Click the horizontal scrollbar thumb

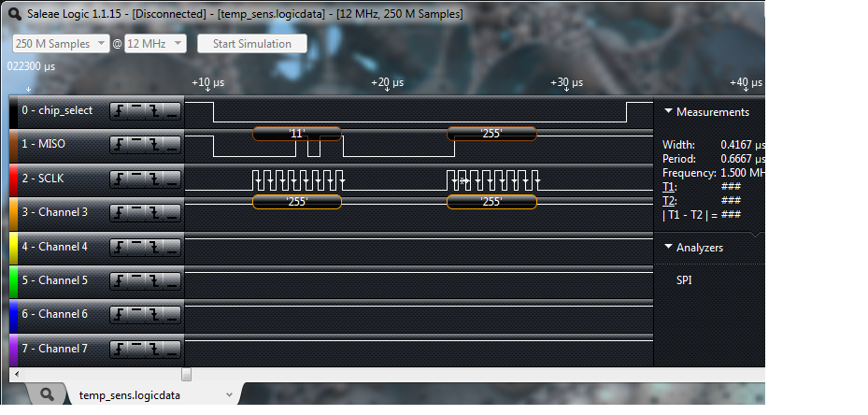point(187,374)
